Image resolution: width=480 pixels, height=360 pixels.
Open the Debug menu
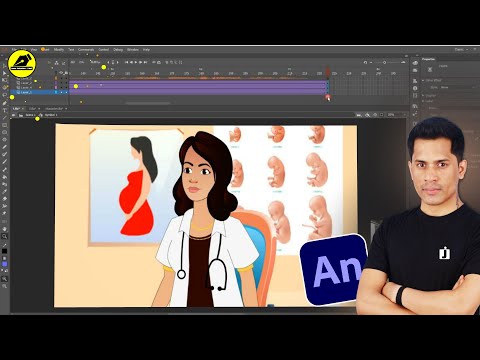point(118,50)
